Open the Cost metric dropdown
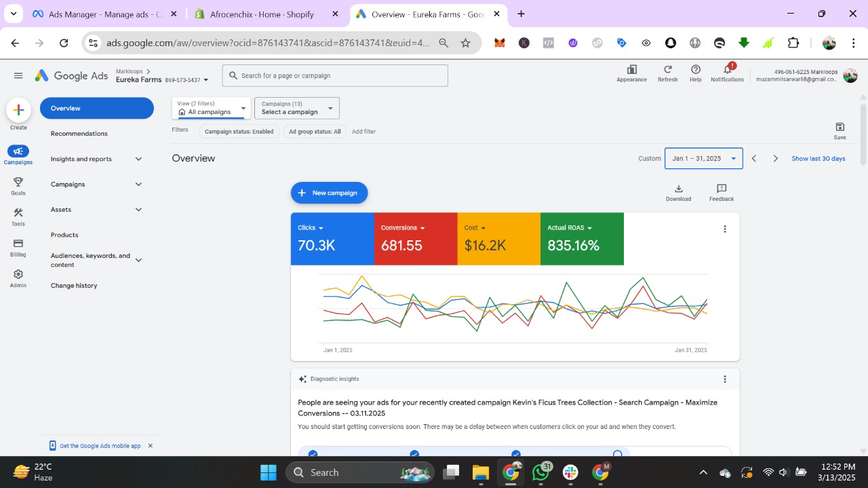 click(x=475, y=228)
